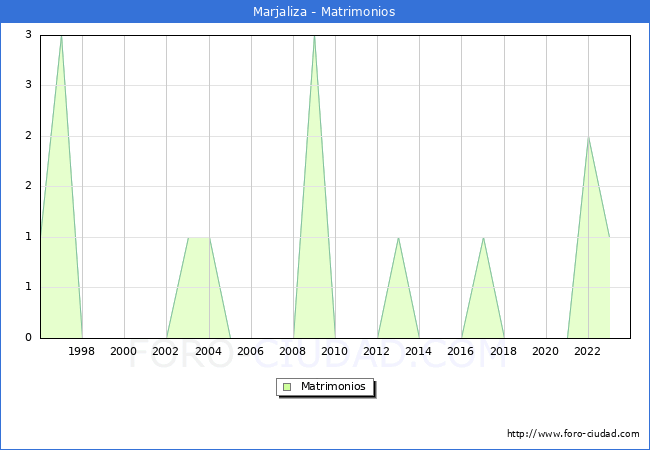Select the 2010 label on the x-axis

click(335, 351)
